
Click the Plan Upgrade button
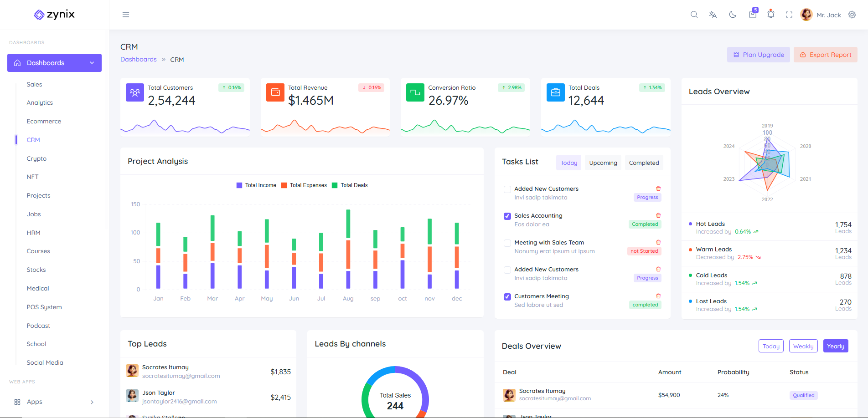759,55
